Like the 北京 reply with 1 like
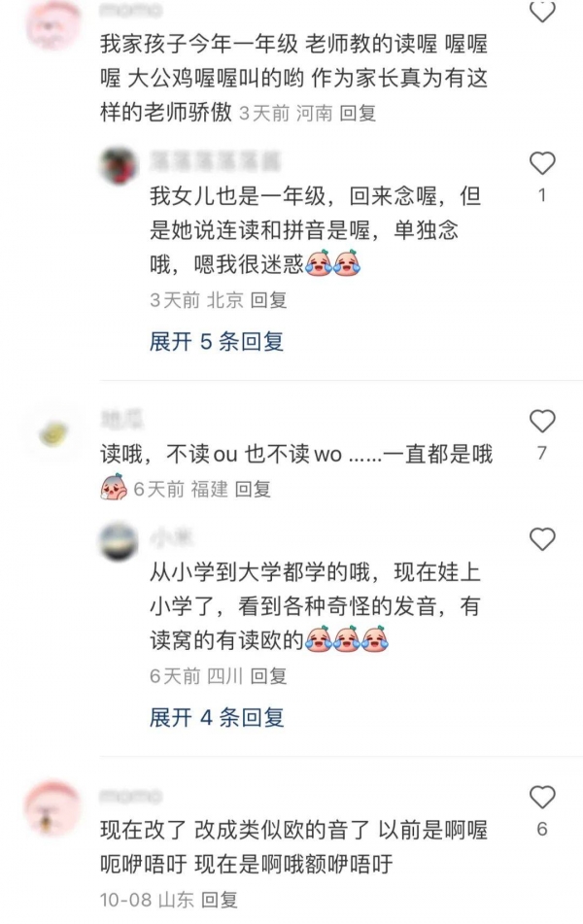Image resolution: width=583 pixels, height=924 pixels. click(x=542, y=163)
